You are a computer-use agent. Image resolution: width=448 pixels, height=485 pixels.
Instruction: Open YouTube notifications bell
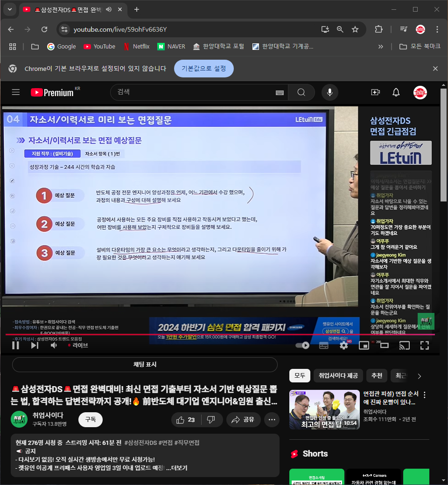pyautogui.click(x=396, y=92)
